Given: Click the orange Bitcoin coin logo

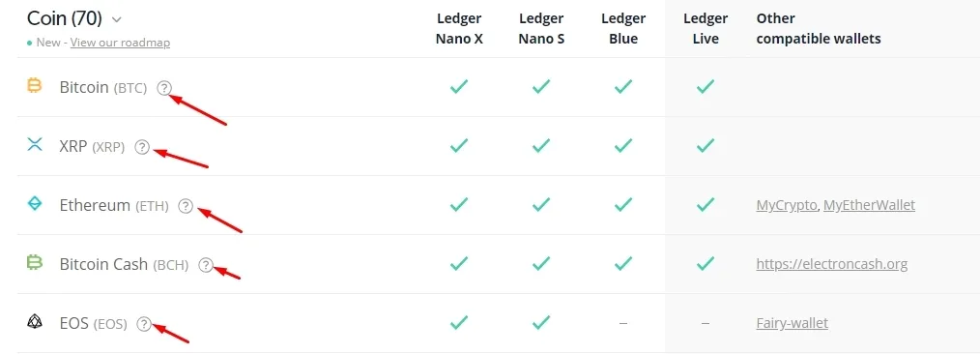Looking at the screenshot, I should tap(35, 86).
